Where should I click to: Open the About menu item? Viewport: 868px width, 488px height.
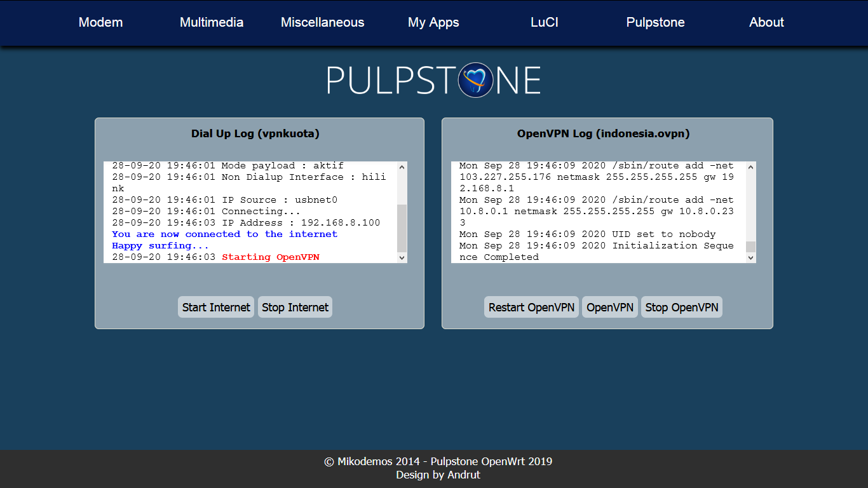(766, 22)
